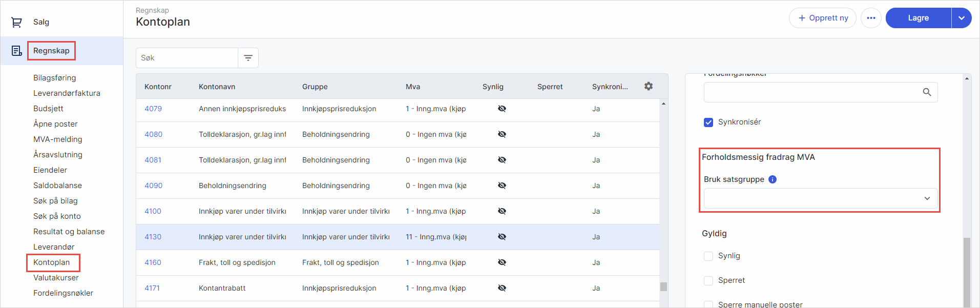
Task: Open the search filter icon
Action: [248, 58]
